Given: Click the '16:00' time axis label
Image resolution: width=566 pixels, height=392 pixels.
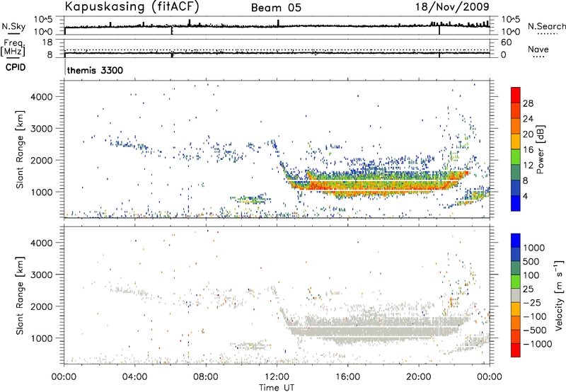Looking at the screenshot, I should pyautogui.click(x=347, y=377).
